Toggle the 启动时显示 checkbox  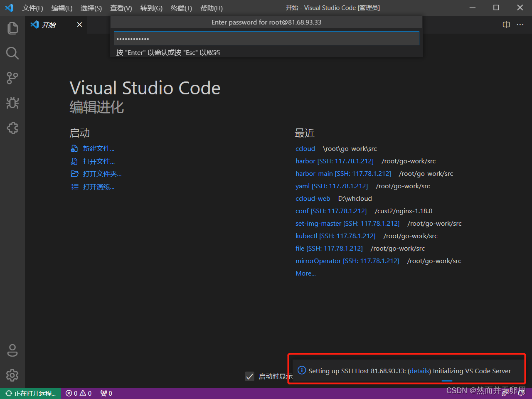pos(249,376)
